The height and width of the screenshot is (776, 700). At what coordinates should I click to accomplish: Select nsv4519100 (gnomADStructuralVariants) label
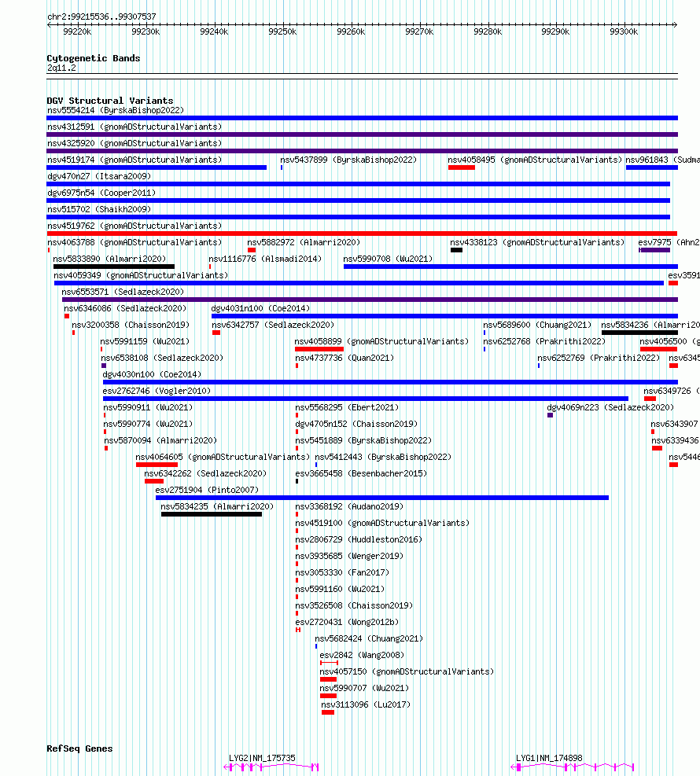coord(382,523)
